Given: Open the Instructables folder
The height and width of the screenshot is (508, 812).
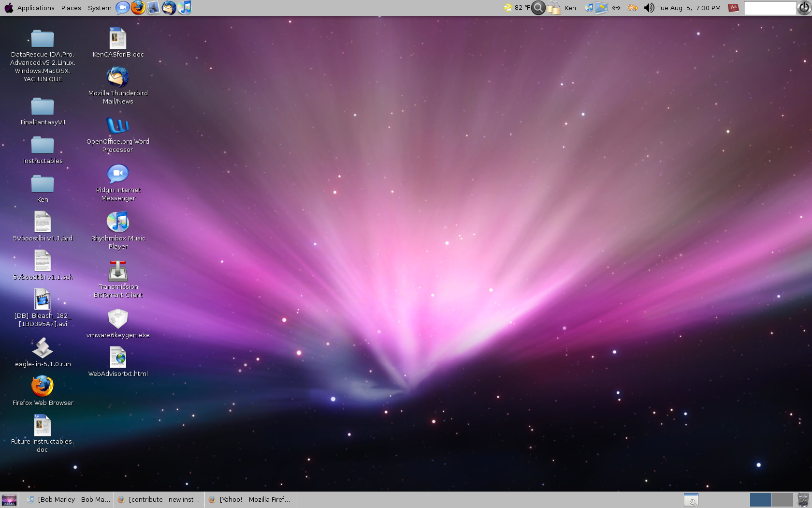Looking at the screenshot, I should click(42, 145).
